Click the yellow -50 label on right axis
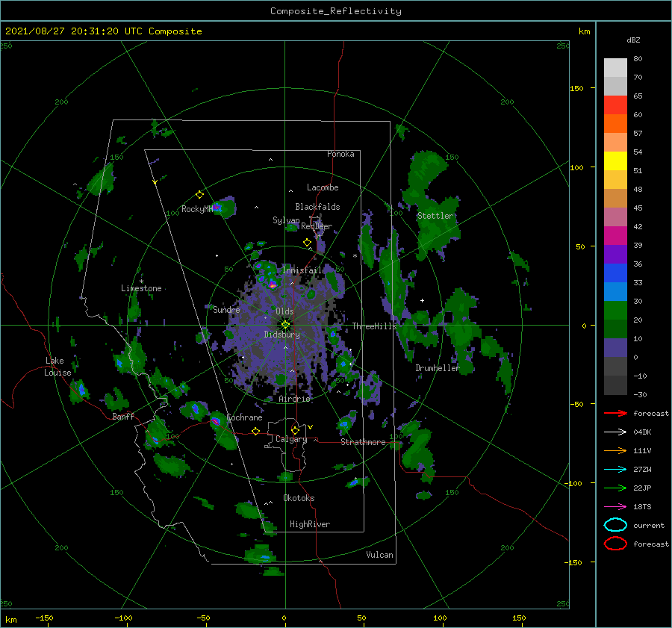This screenshot has width=672, height=628. click(576, 404)
